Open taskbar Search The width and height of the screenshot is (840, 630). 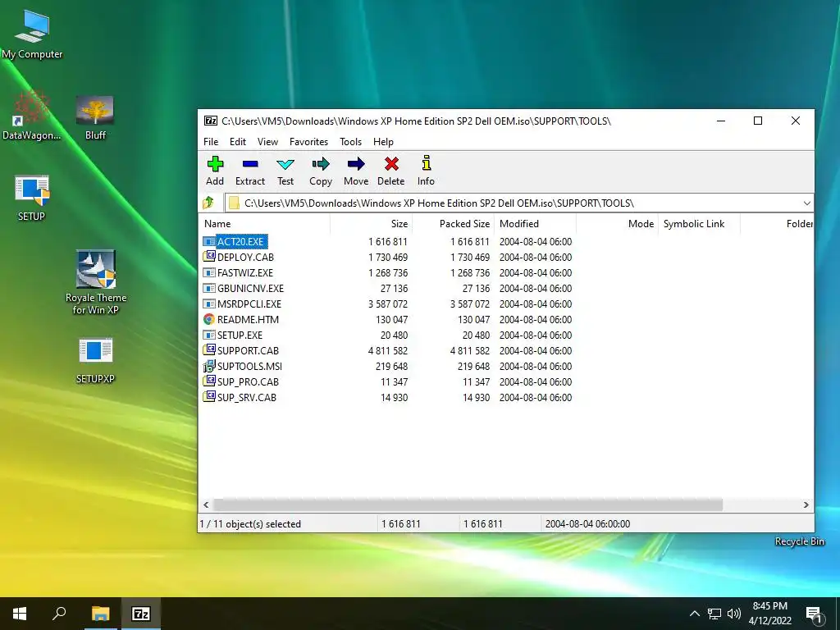(59, 614)
